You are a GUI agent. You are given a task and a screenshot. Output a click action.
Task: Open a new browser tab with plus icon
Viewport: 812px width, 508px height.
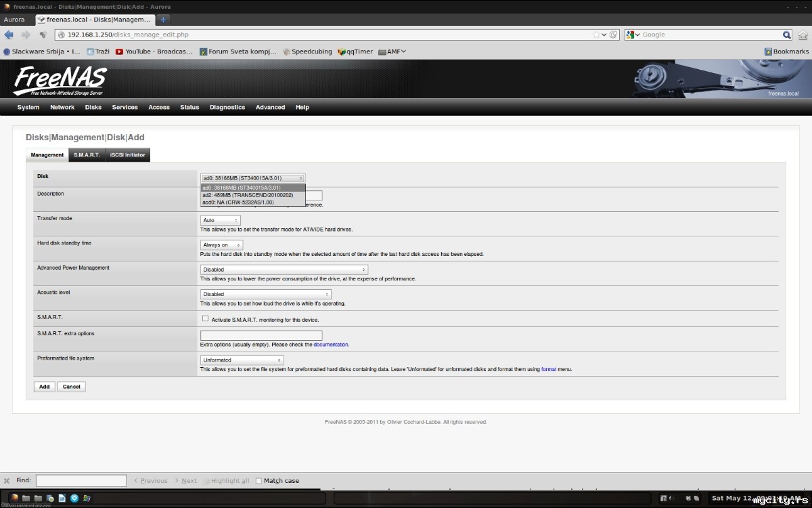point(163,20)
